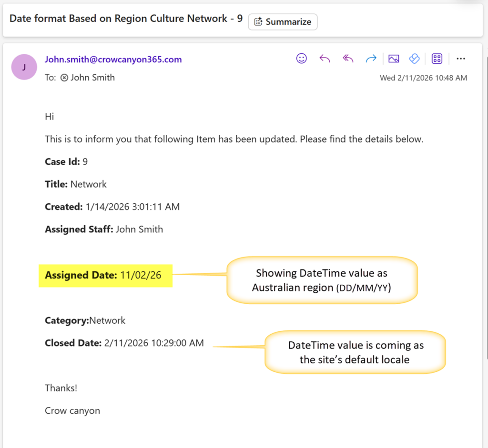This screenshot has height=448, width=488.
Task: Click the picture icon in message toolbar
Action: tap(394, 59)
